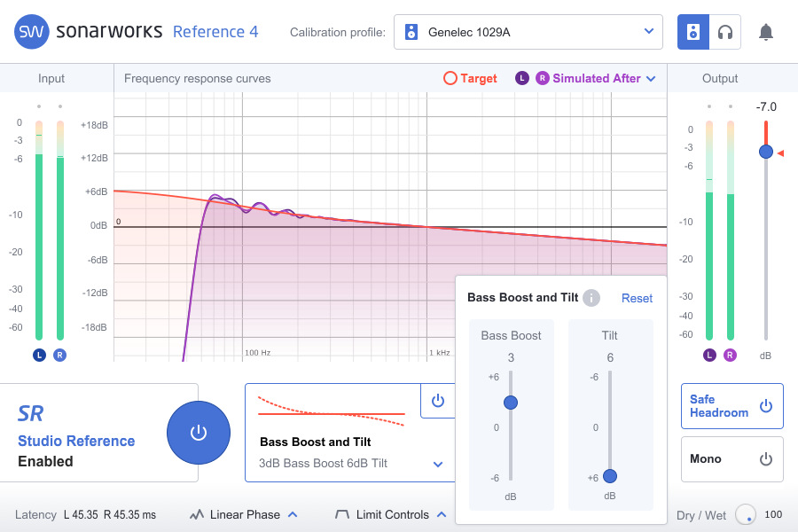This screenshot has height=532, width=798.
Task: Click the bass boost tilt curve thumbnail
Action: [332, 411]
